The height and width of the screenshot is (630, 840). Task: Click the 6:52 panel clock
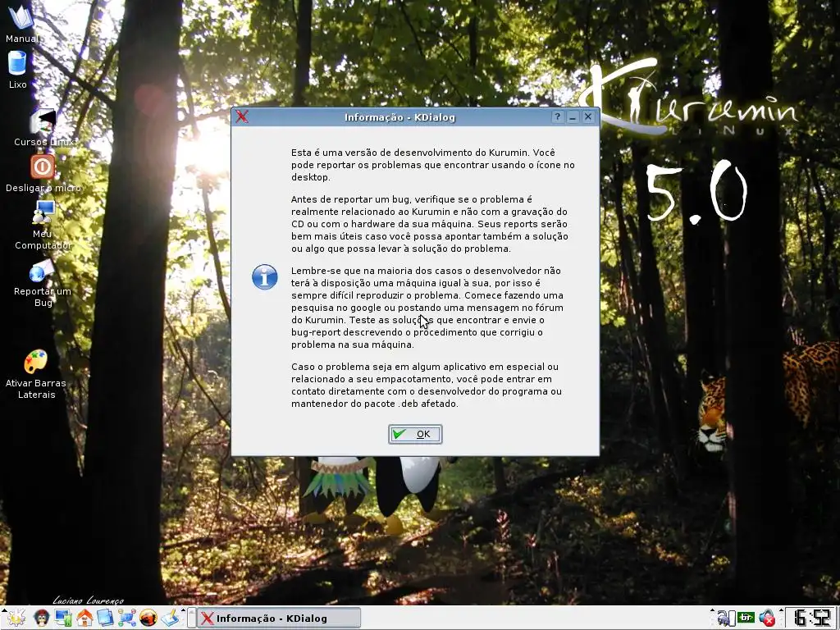point(810,618)
